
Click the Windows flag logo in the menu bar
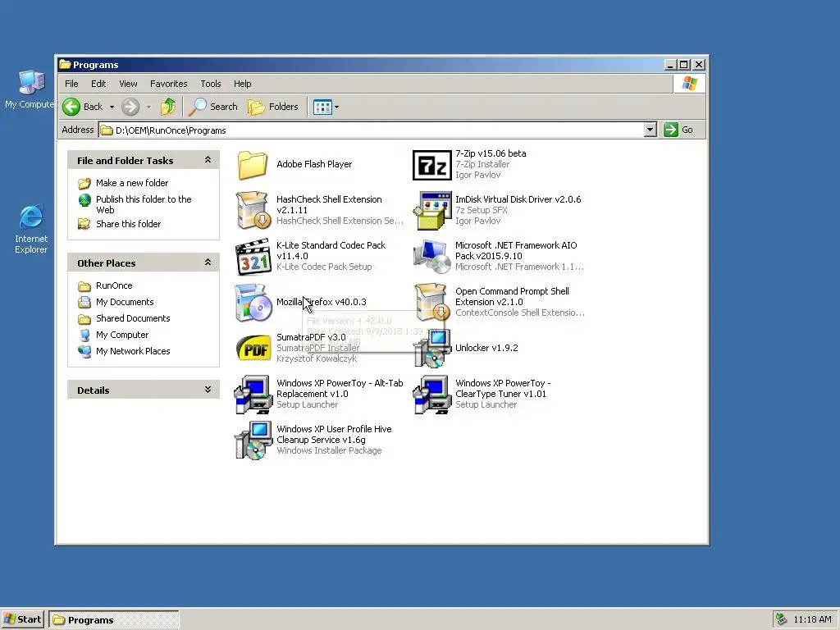(689, 84)
